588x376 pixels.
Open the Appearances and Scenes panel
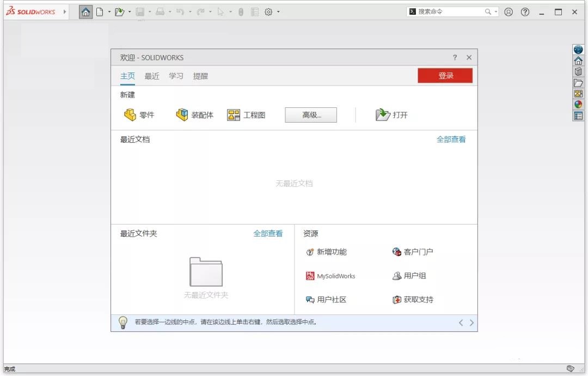coord(578,104)
